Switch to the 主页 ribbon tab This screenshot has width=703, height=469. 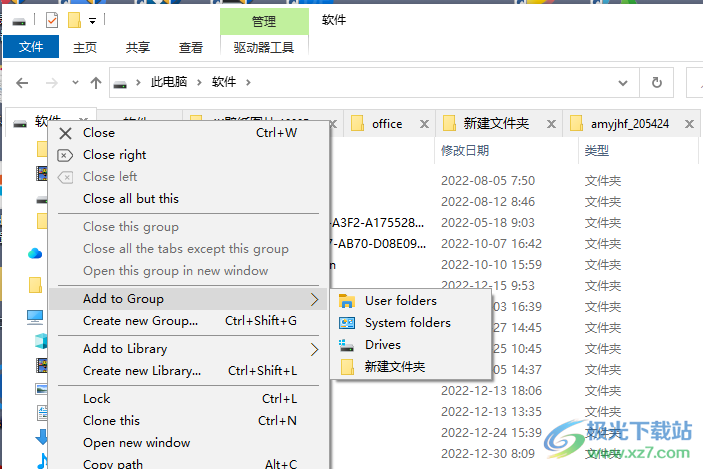pyautogui.click(x=85, y=47)
